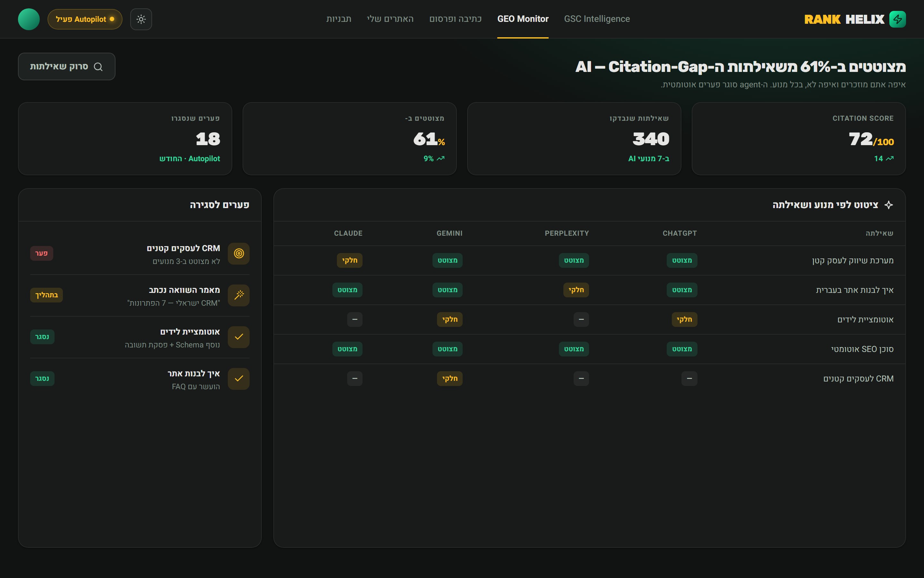
Task: Click the Gemini חלקי badge in the CRM row
Action: pos(450,379)
